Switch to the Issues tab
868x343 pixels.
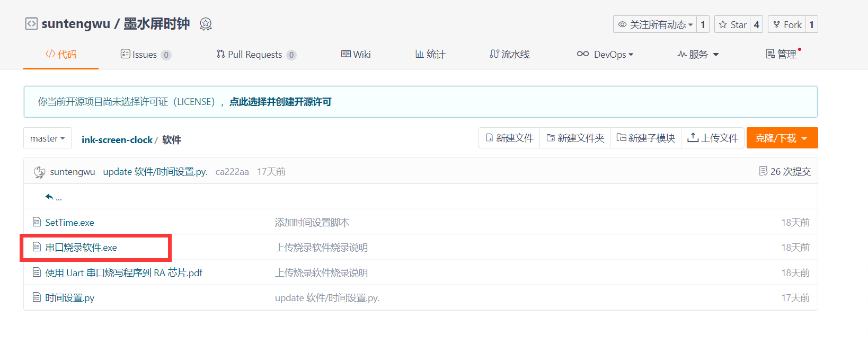click(x=145, y=55)
